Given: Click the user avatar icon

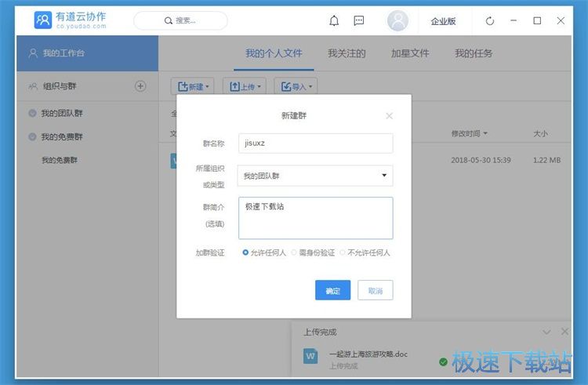Looking at the screenshot, I should (397, 20).
